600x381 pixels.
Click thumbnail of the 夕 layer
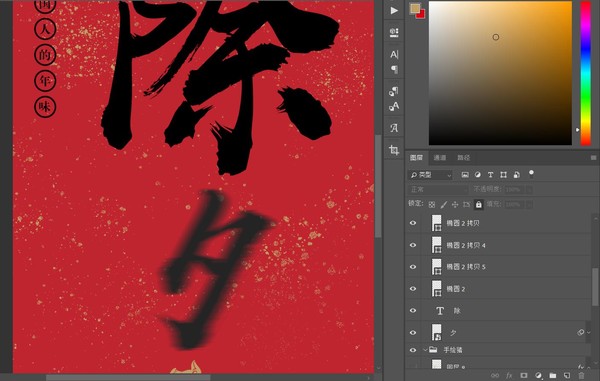pyautogui.click(x=437, y=332)
